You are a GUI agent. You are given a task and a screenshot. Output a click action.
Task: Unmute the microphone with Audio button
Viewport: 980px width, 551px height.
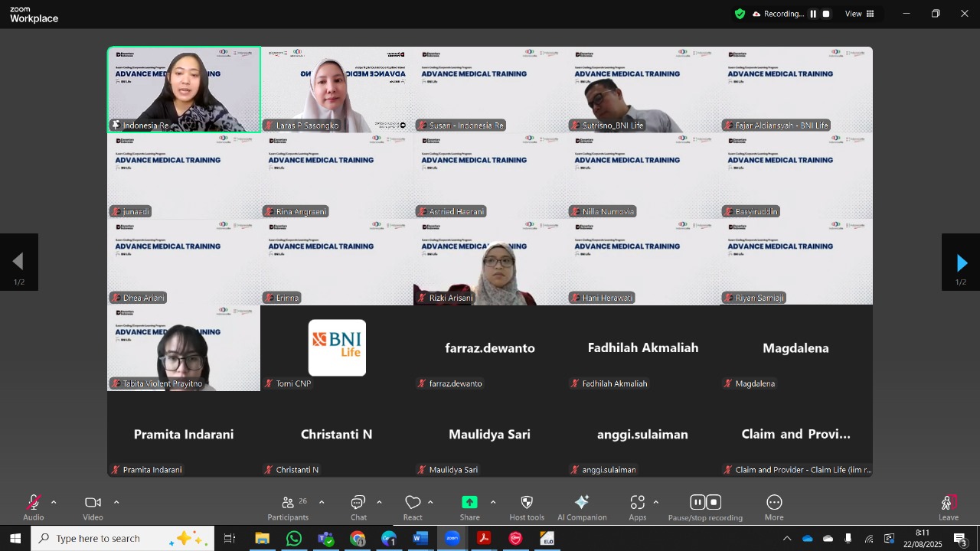tap(34, 507)
